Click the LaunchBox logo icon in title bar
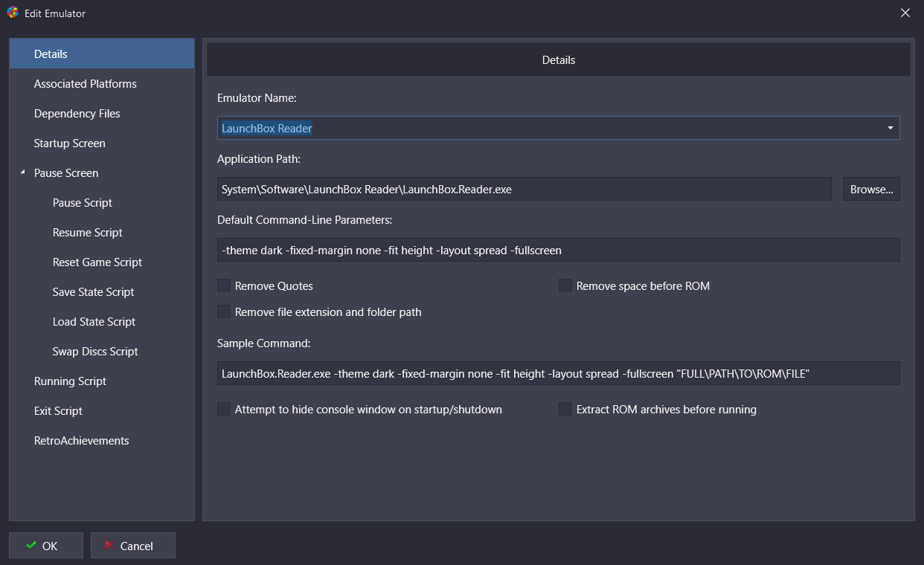The image size is (924, 565). (12, 13)
